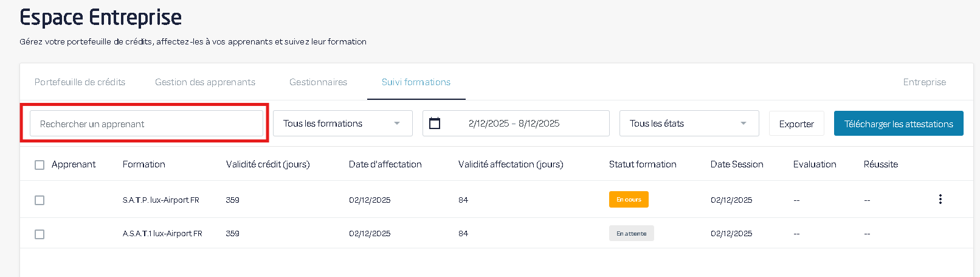Image resolution: width=980 pixels, height=277 pixels.
Task: Select the Suivi formations tab
Action: 416,82
